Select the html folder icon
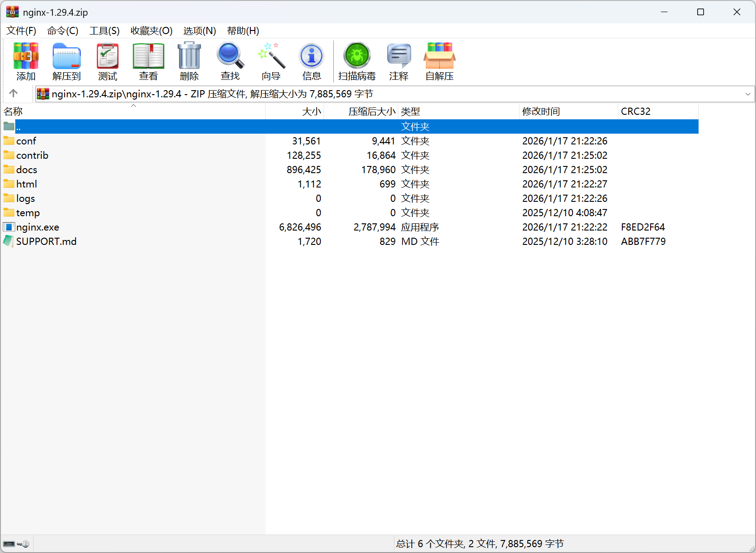Viewport: 756px width, 553px height. (9, 184)
